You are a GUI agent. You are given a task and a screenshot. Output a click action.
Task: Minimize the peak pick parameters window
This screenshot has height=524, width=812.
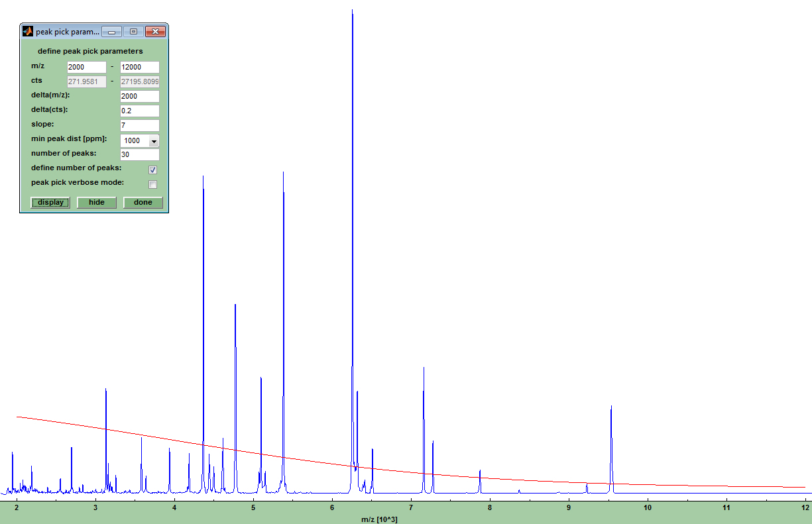(112, 31)
